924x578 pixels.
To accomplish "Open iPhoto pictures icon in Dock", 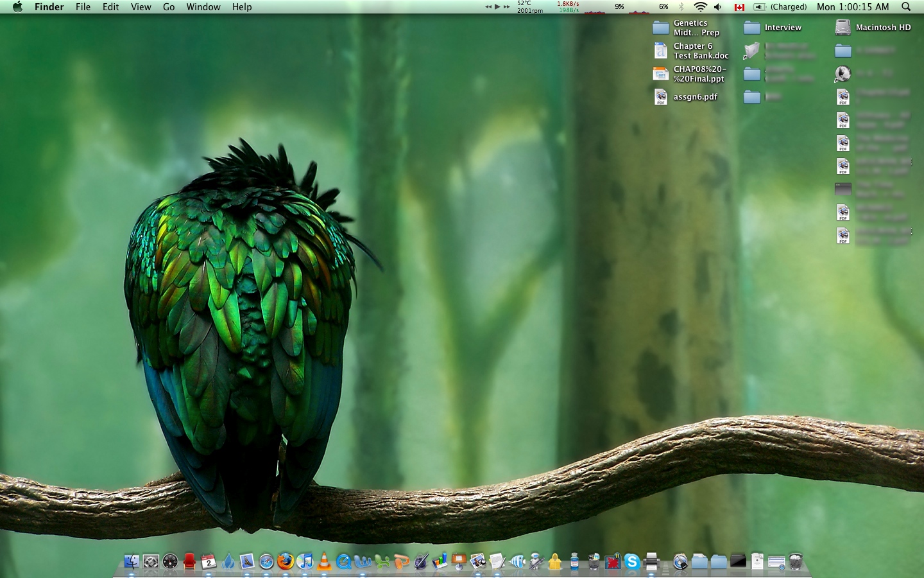I will tap(479, 561).
